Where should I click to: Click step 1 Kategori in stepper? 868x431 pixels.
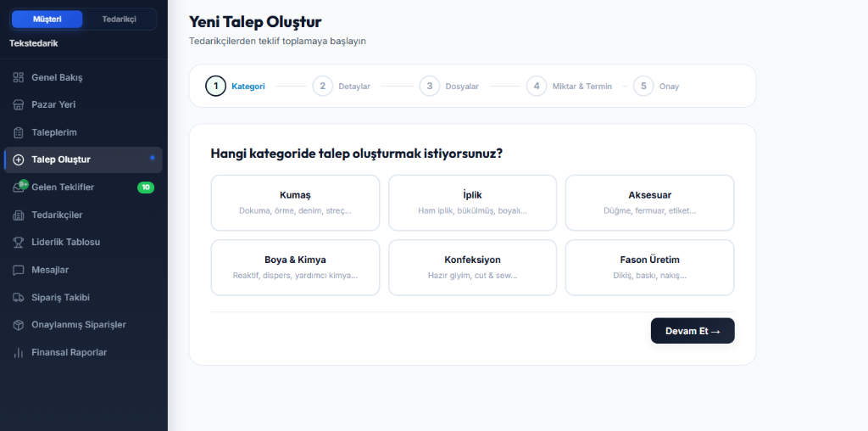pyautogui.click(x=236, y=86)
